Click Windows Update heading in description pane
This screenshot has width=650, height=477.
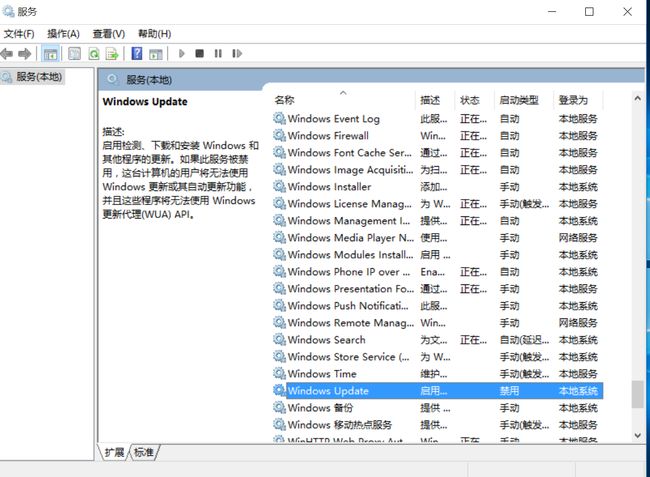pos(145,102)
